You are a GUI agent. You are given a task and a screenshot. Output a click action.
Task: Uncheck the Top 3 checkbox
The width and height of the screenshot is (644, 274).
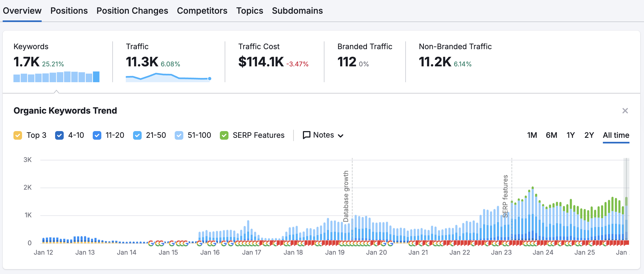click(18, 135)
